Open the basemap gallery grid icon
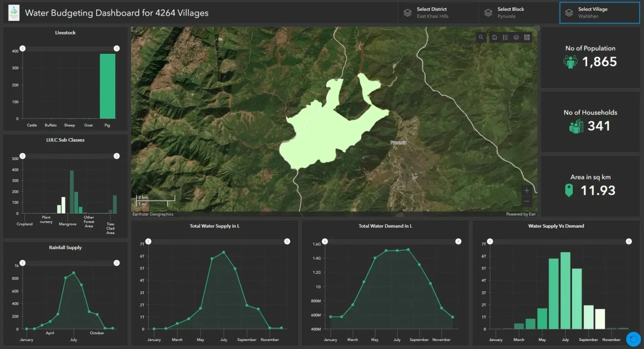644x349 pixels. pos(527,38)
